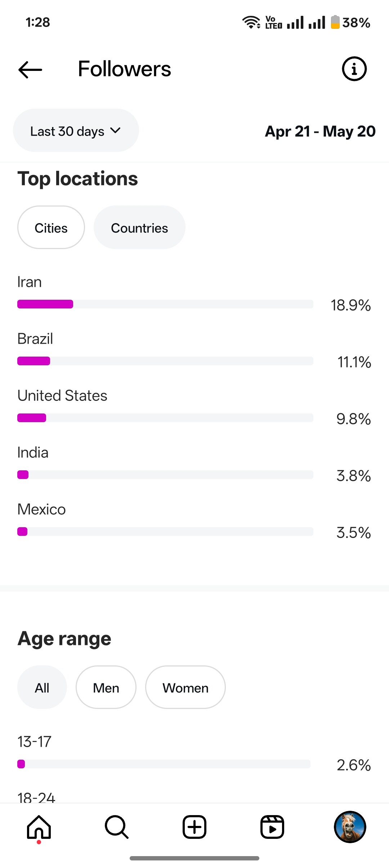The image size is (389, 868).
Task: Select the All age range chip
Action: (42, 687)
